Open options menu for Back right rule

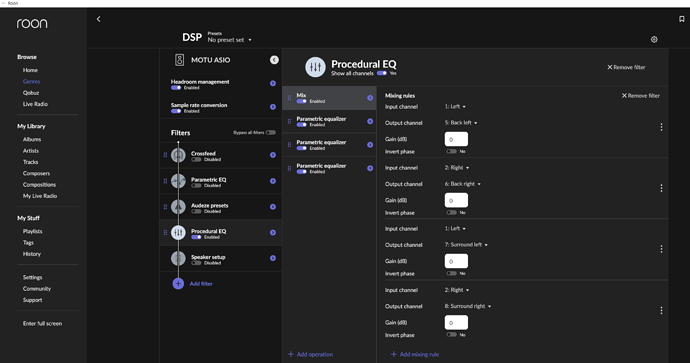click(x=661, y=188)
